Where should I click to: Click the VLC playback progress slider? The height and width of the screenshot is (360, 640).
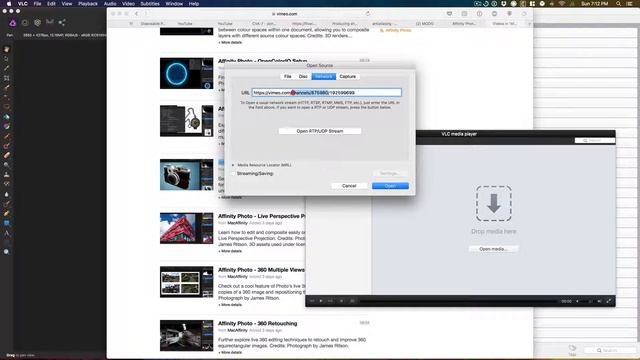(457, 301)
